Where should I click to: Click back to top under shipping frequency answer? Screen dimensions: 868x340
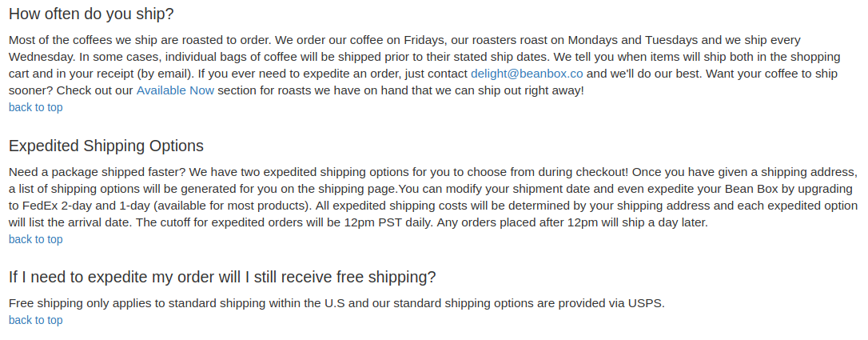(x=35, y=107)
